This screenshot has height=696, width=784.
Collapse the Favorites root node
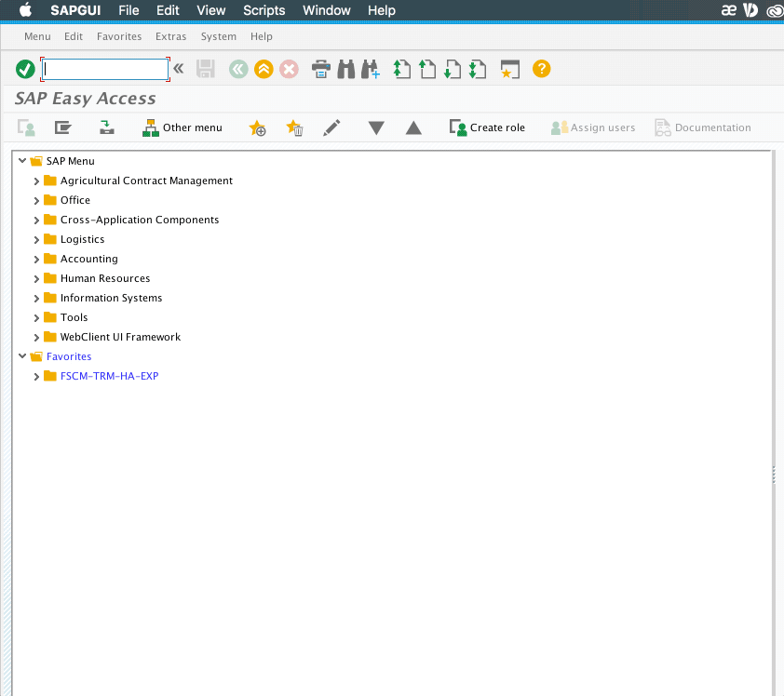coord(22,356)
